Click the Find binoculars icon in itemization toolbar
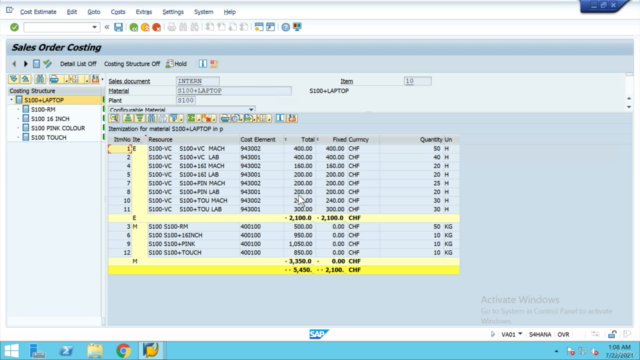Image resolution: width=640 pixels, height=360 pixels. 151,118
